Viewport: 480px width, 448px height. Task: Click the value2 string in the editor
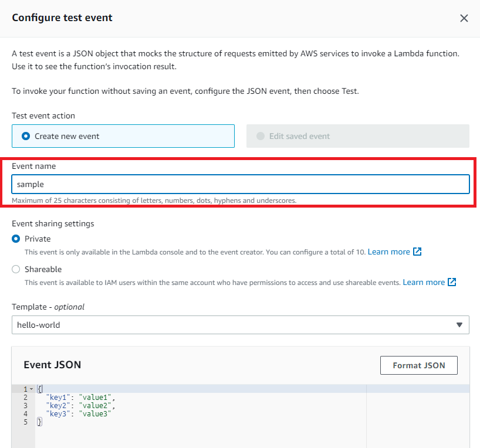click(95, 405)
